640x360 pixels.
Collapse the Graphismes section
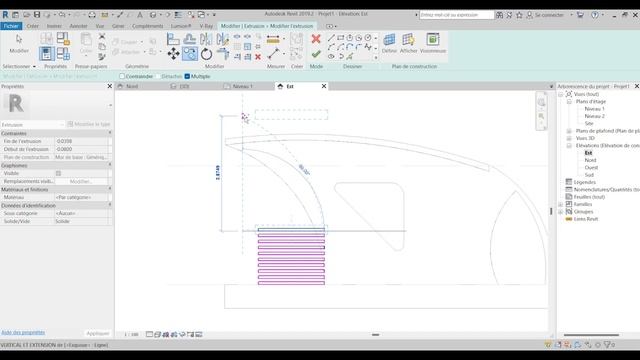click(x=110, y=165)
